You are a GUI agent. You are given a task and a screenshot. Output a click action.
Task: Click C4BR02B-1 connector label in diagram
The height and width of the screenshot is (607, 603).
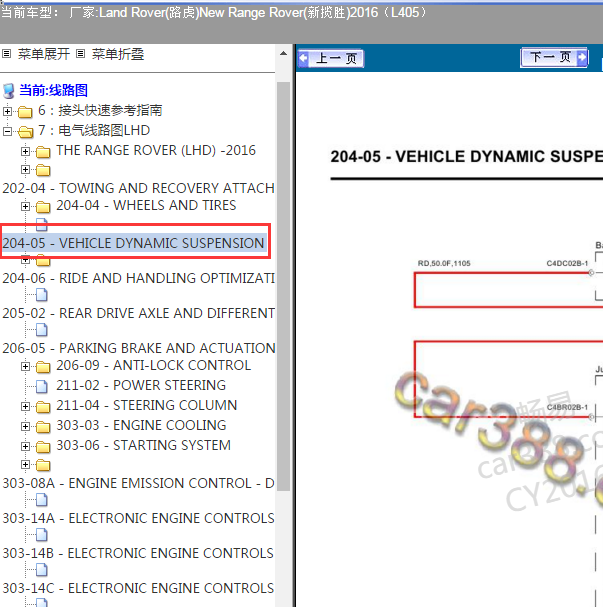point(567,407)
